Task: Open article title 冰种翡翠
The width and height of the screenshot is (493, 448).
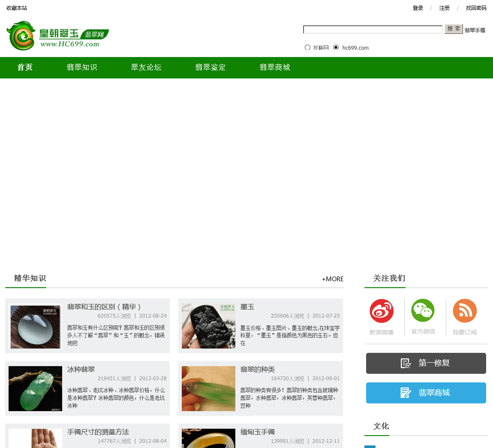Action: coord(81,370)
